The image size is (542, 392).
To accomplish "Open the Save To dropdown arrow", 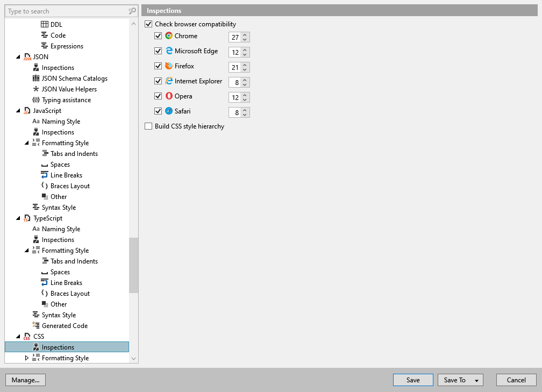I will click(476, 380).
